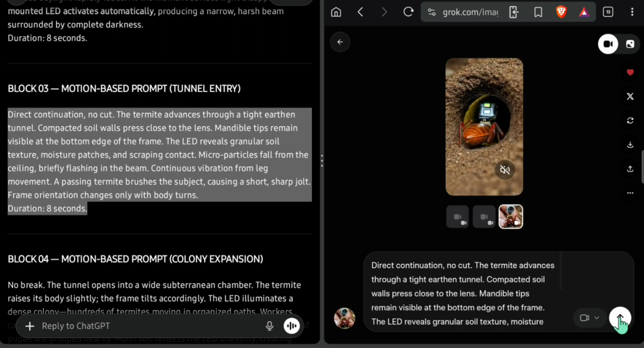Screen dimensions: 644x348
Task: Start dictation with microphone icon
Action: [x=270, y=326]
